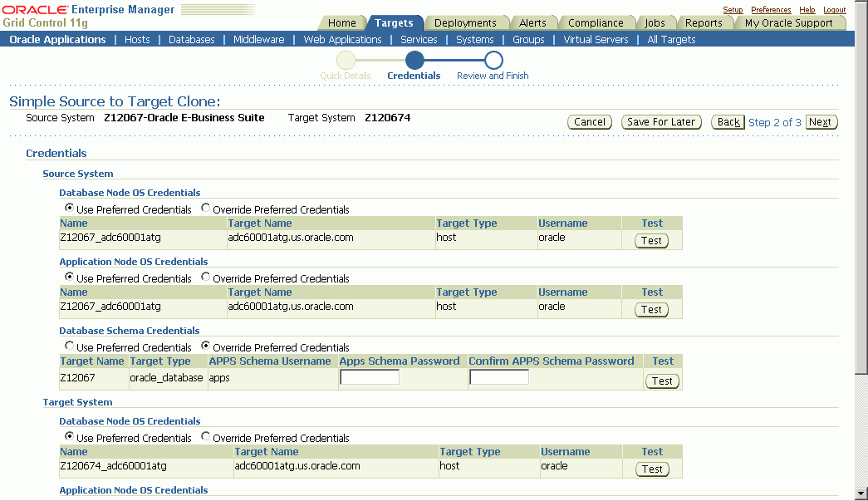Click the vertical scrollbar thumb
Screen dimensions: 868x501
tap(861, 189)
